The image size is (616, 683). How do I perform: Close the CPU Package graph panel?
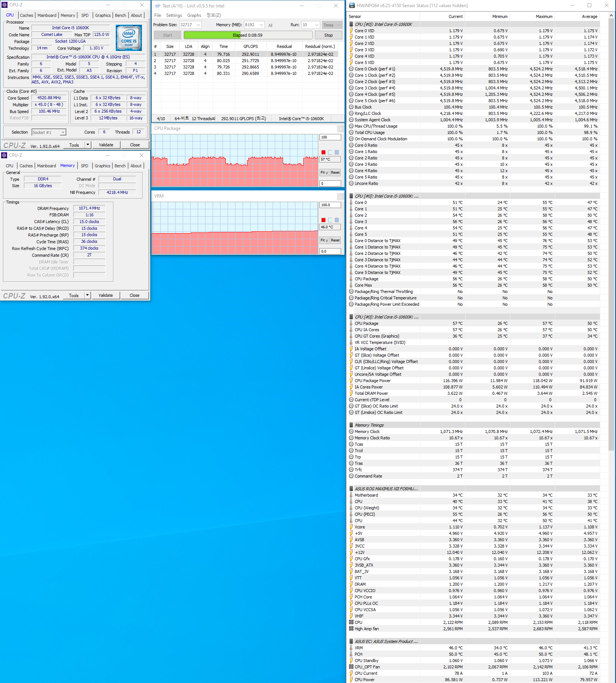click(340, 129)
